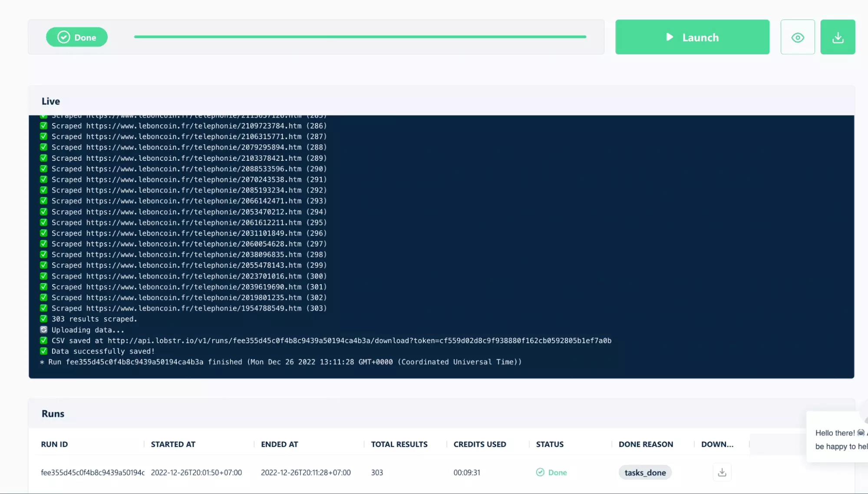
Task: Click the green progress bar
Action: coord(360,37)
